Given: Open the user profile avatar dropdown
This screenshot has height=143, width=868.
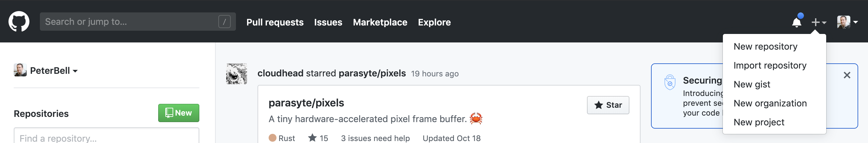Looking at the screenshot, I should pyautogui.click(x=847, y=22).
